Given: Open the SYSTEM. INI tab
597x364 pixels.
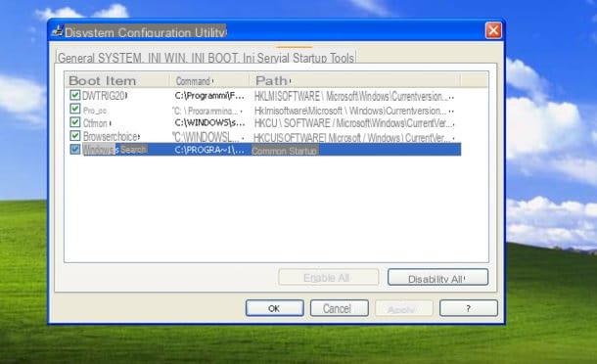Looking at the screenshot, I should [x=129, y=58].
